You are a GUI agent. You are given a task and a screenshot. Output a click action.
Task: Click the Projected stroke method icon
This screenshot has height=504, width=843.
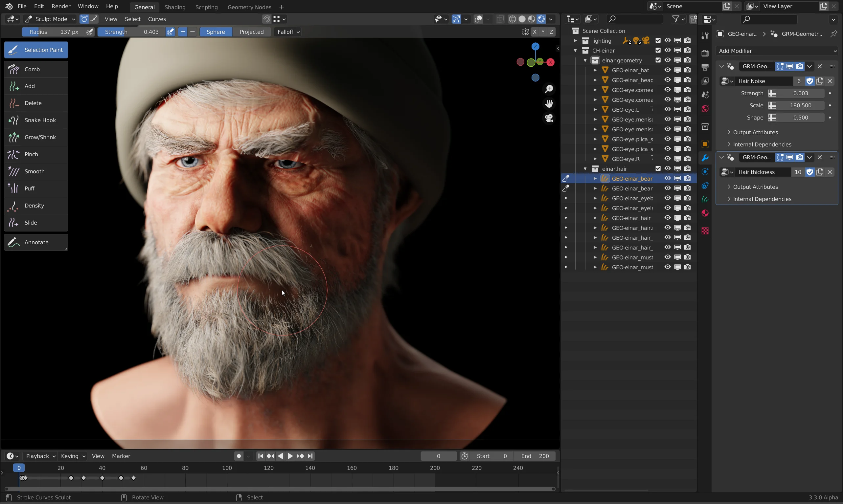(251, 31)
